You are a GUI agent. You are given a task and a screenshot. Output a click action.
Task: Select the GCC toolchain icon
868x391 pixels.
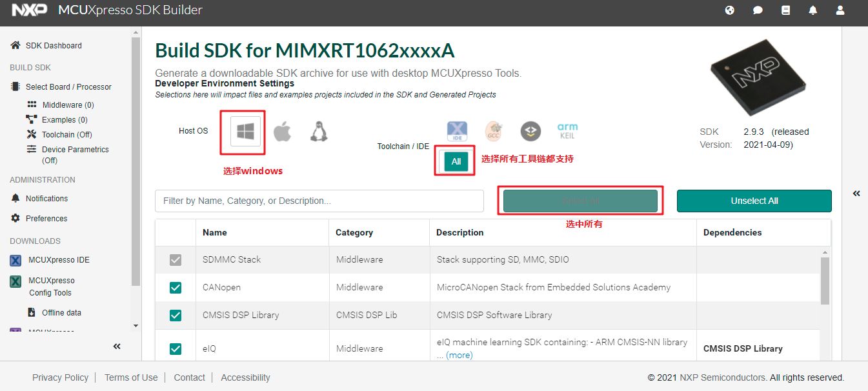point(494,131)
